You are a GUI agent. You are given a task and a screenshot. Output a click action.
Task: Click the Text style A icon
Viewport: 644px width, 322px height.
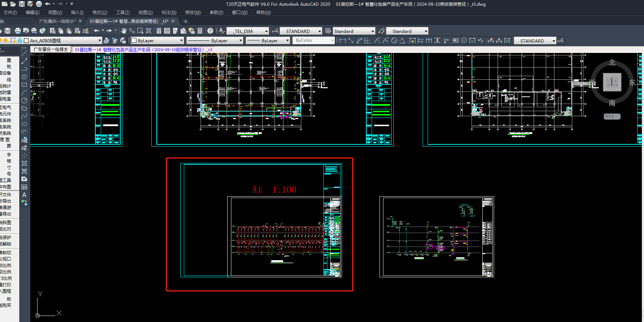point(222,31)
